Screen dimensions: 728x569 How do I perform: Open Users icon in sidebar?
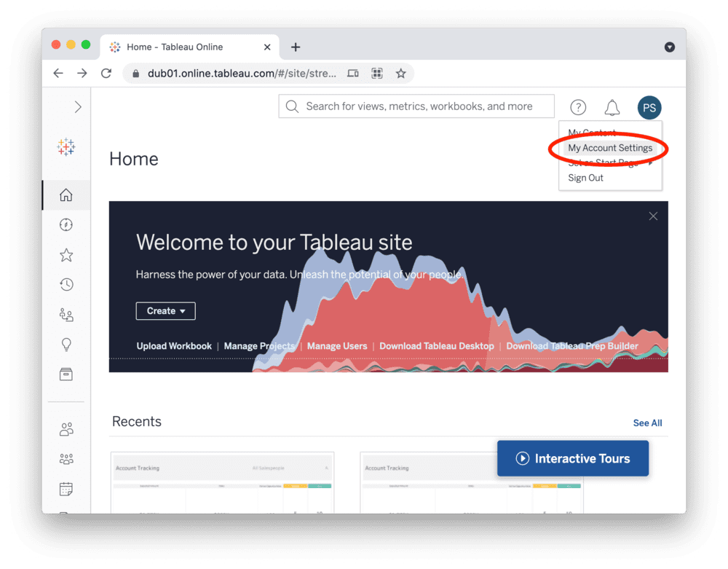point(66,429)
